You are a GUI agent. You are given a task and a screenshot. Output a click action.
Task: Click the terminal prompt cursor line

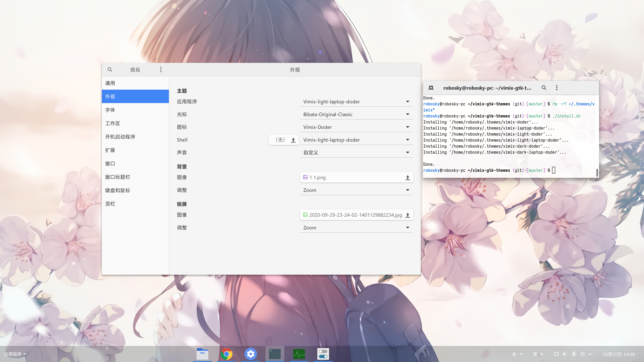tap(489, 170)
